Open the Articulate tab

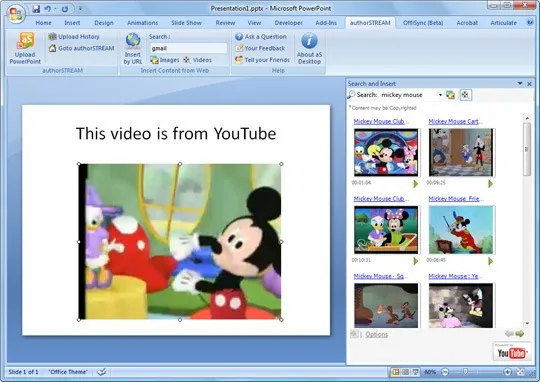tap(503, 23)
